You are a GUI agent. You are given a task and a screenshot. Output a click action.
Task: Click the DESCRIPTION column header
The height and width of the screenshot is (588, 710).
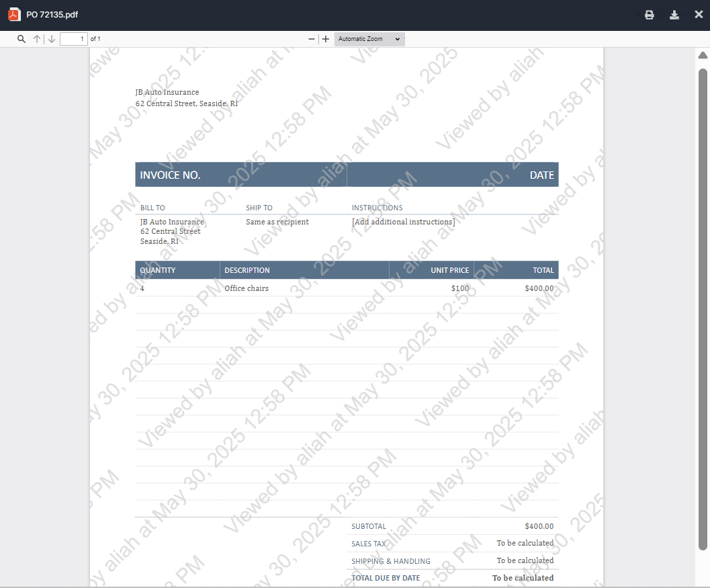[247, 270]
